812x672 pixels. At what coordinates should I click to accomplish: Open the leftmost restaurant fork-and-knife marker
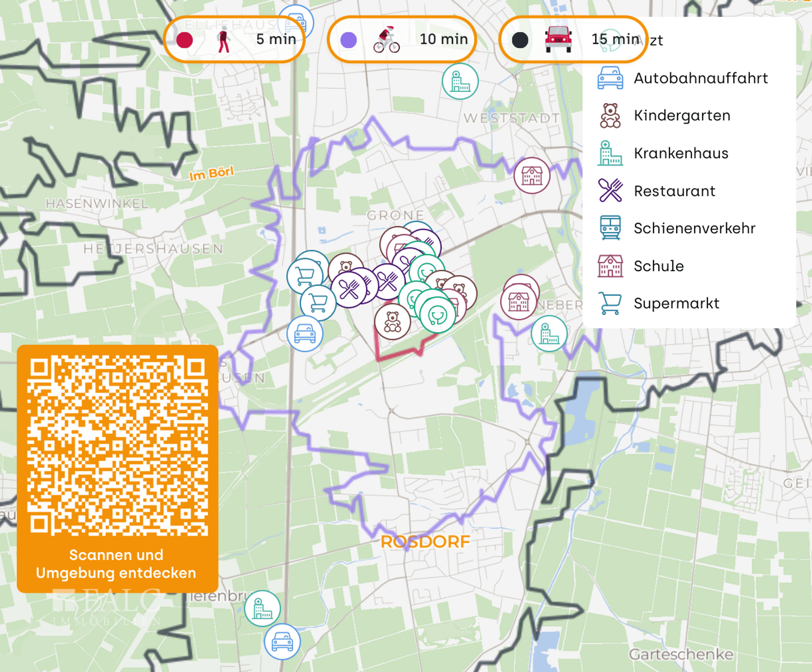349,289
